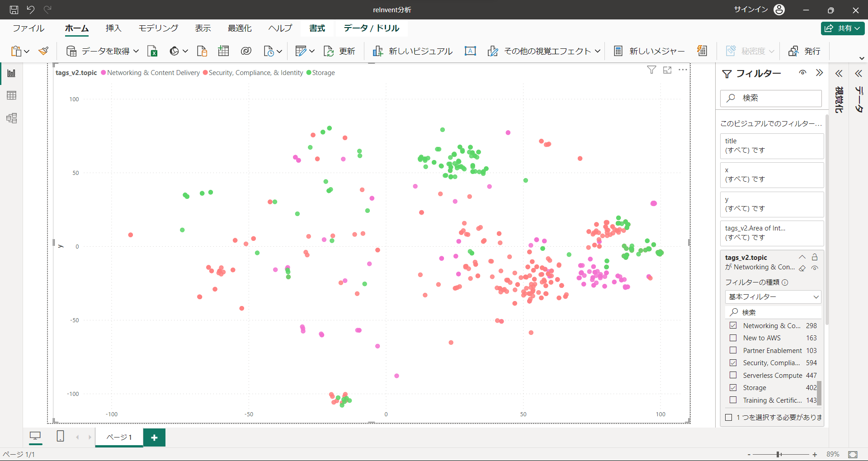Uncheck the Storage filter checkbox
This screenshot has width=868, height=461.
[733, 388]
